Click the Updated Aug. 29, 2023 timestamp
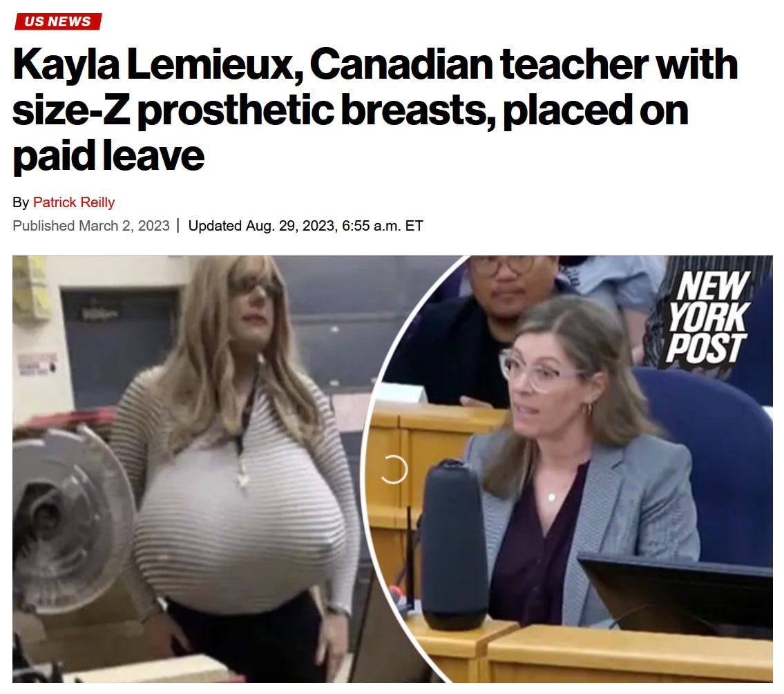Screen dimensions: 784x694 tap(305, 226)
